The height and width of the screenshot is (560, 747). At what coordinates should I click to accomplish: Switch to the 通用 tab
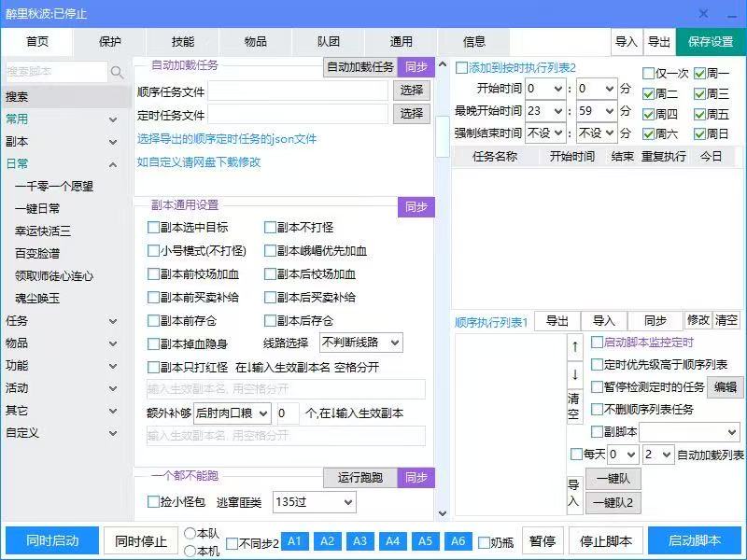point(402,42)
